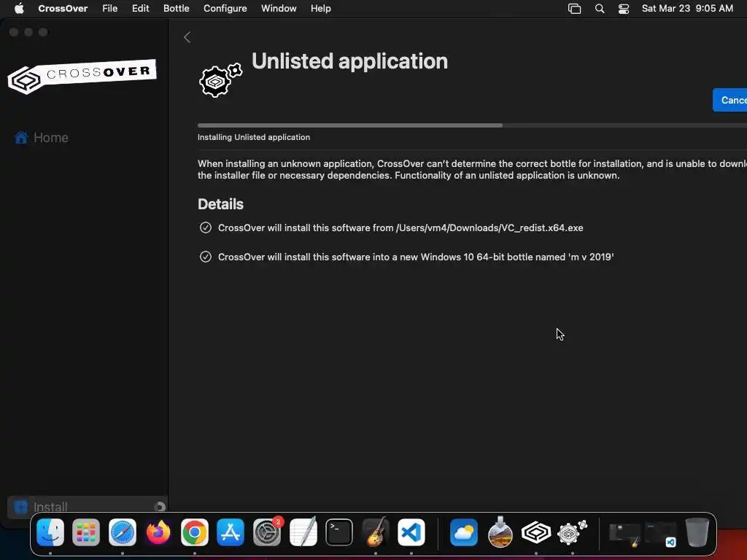747x560 pixels.
Task: Open Home in the CrossOver sidebar
Action: point(42,138)
